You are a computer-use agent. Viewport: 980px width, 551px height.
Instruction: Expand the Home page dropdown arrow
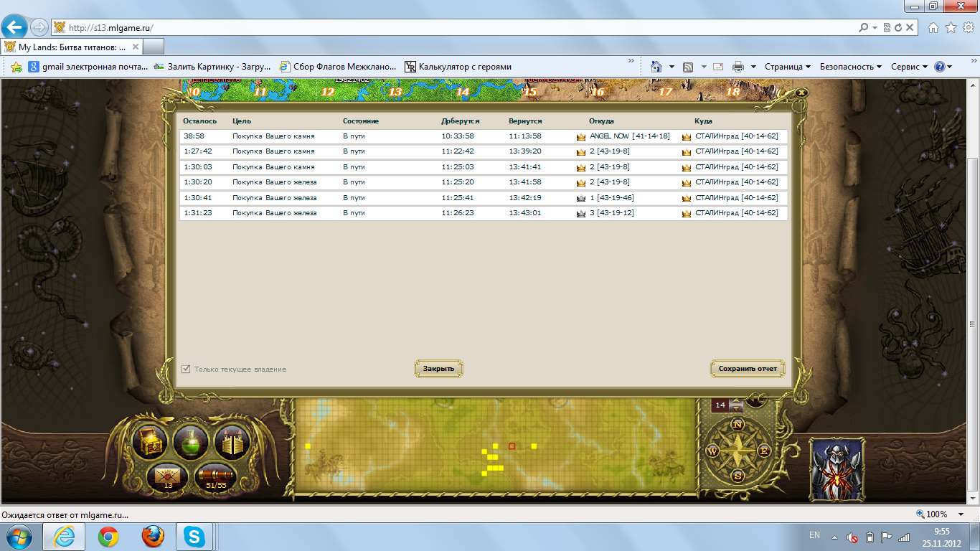point(672,67)
